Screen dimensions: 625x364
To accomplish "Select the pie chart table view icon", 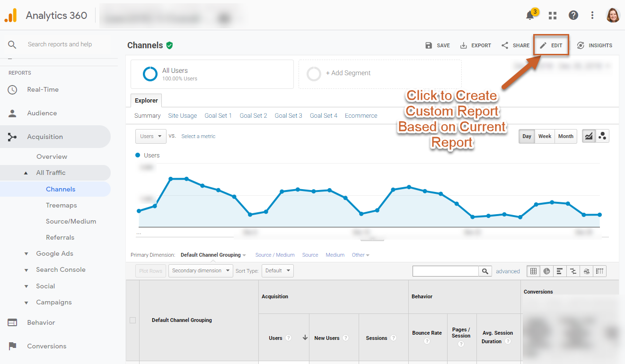I will [x=547, y=271].
